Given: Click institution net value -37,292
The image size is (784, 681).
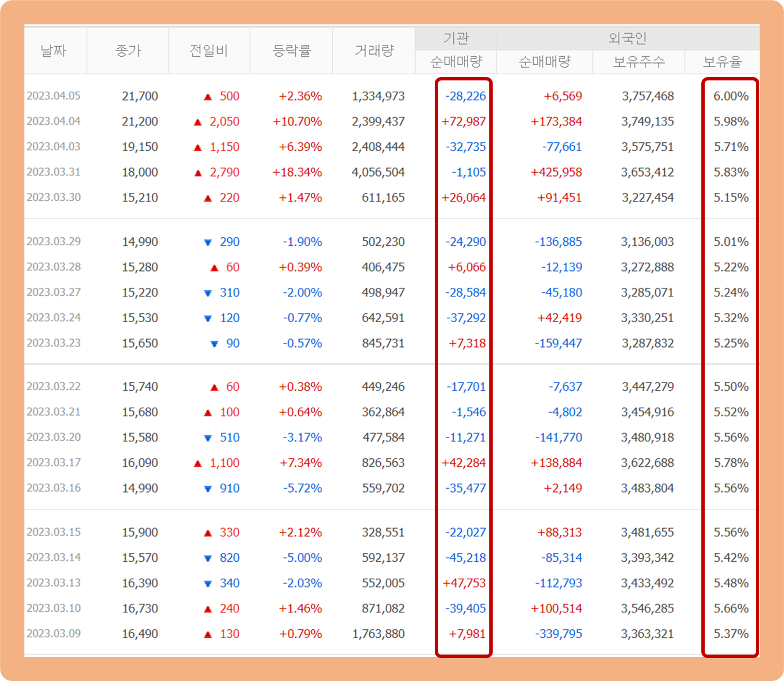Looking at the screenshot, I should (466, 318).
